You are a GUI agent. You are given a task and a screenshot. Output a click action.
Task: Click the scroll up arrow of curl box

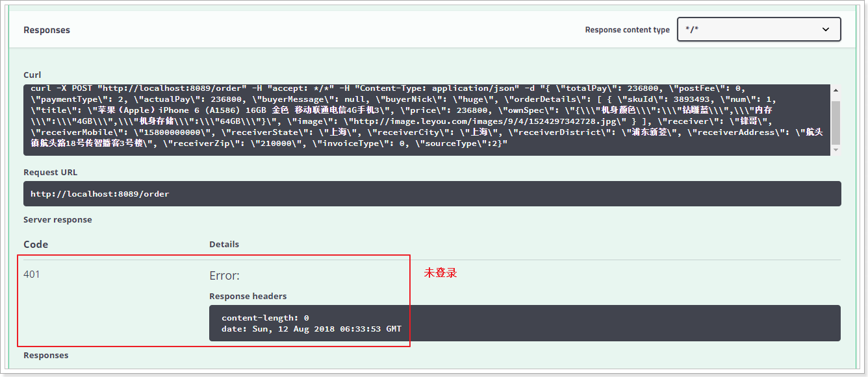pyautogui.click(x=836, y=91)
